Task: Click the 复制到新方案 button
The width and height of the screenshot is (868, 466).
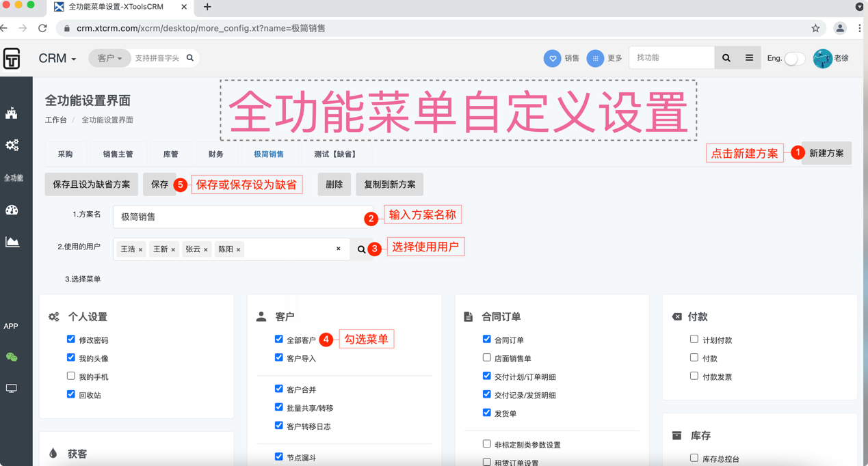Action: click(390, 184)
